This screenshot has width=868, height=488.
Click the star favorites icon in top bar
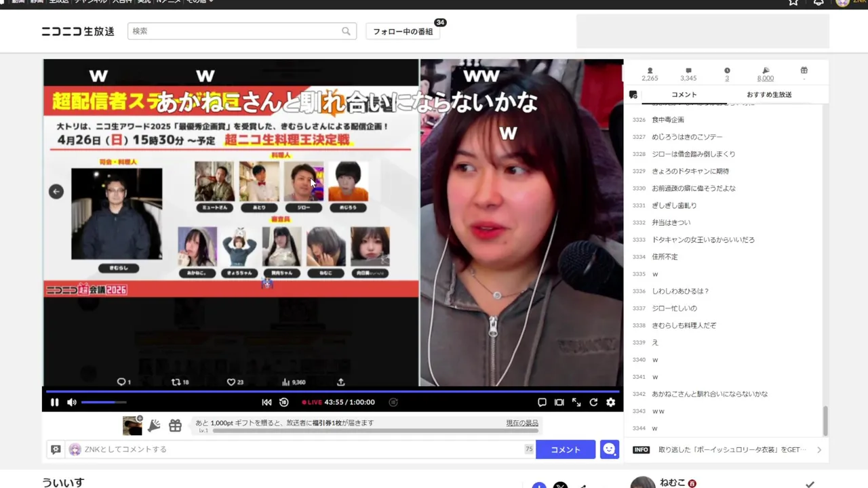[x=793, y=3]
